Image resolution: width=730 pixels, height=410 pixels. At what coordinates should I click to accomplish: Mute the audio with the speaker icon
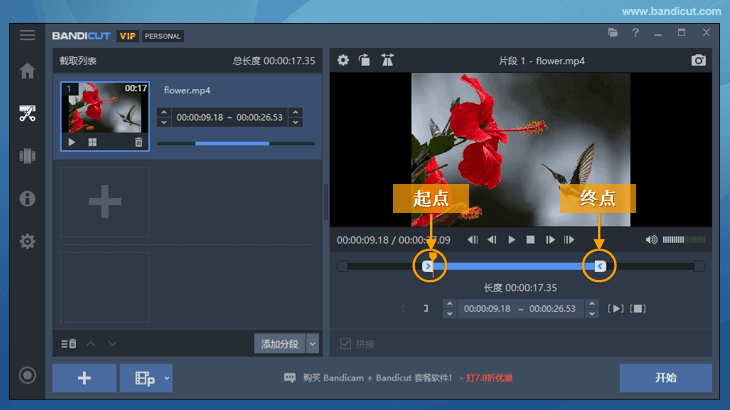651,240
